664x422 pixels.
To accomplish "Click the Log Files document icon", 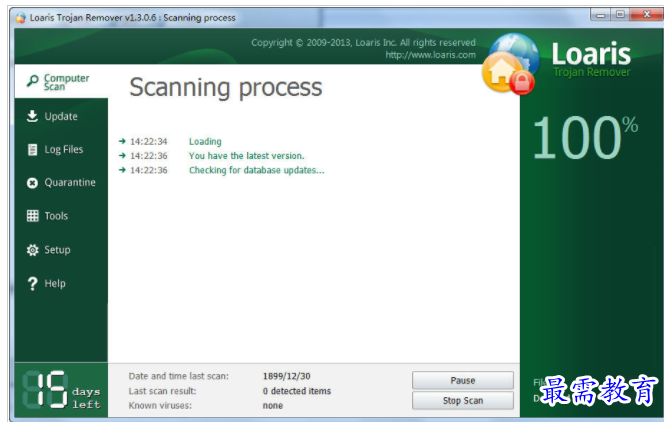I will (32, 149).
